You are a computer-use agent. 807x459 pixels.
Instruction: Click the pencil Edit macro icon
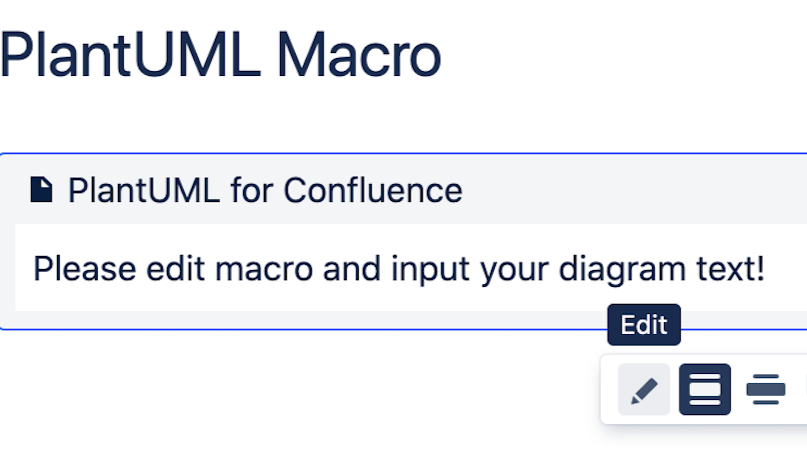click(643, 390)
